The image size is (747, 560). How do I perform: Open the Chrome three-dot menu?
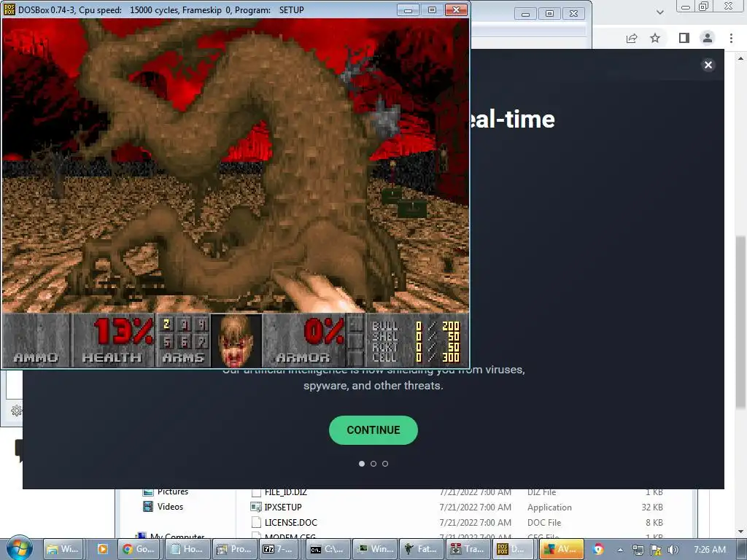pos(731,38)
